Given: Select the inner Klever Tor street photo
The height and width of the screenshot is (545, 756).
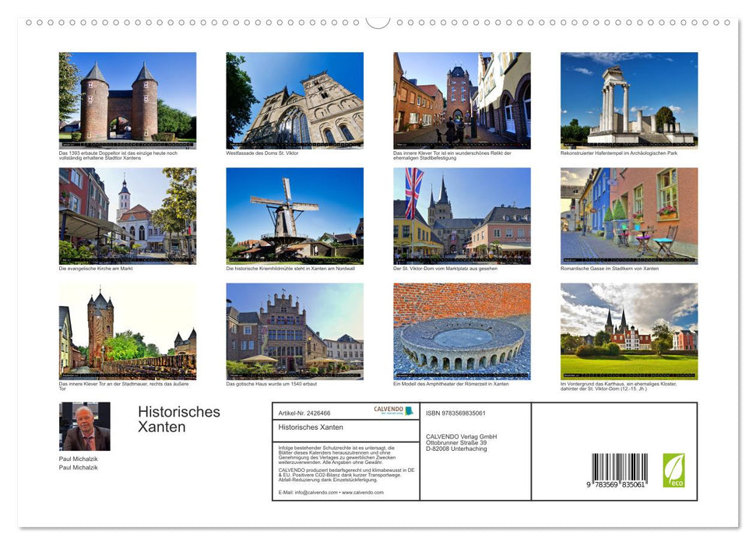Looking at the screenshot, I should [x=462, y=100].
